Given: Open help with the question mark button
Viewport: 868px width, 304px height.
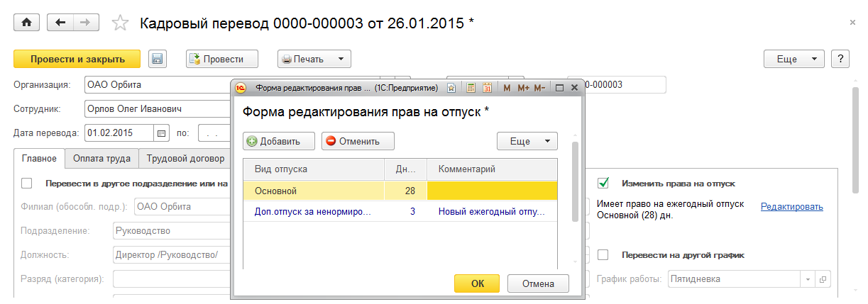Looking at the screenshot, I should pos(840,59).
